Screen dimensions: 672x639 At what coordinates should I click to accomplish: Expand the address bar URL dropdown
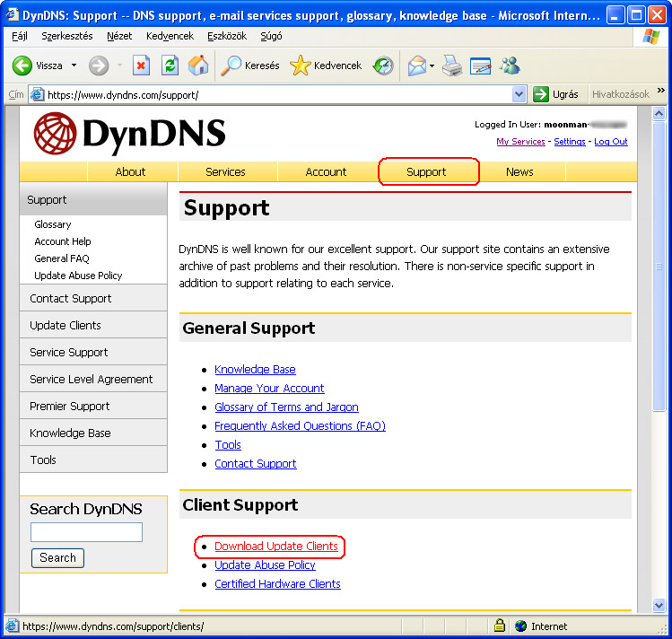519,94
